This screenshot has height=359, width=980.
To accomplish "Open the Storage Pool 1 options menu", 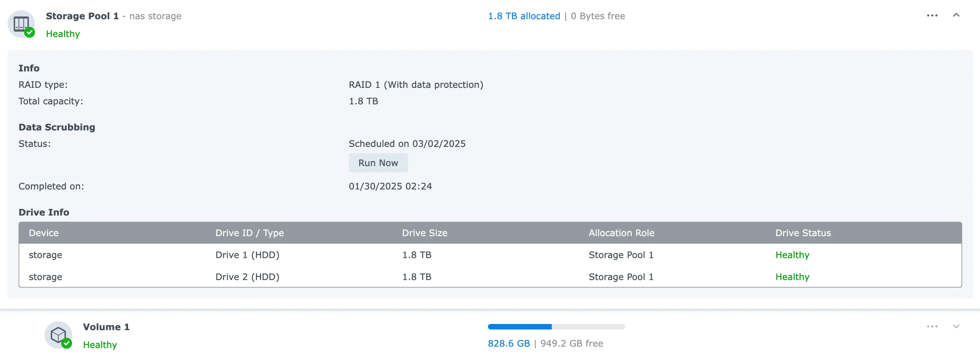I will 932,15.
